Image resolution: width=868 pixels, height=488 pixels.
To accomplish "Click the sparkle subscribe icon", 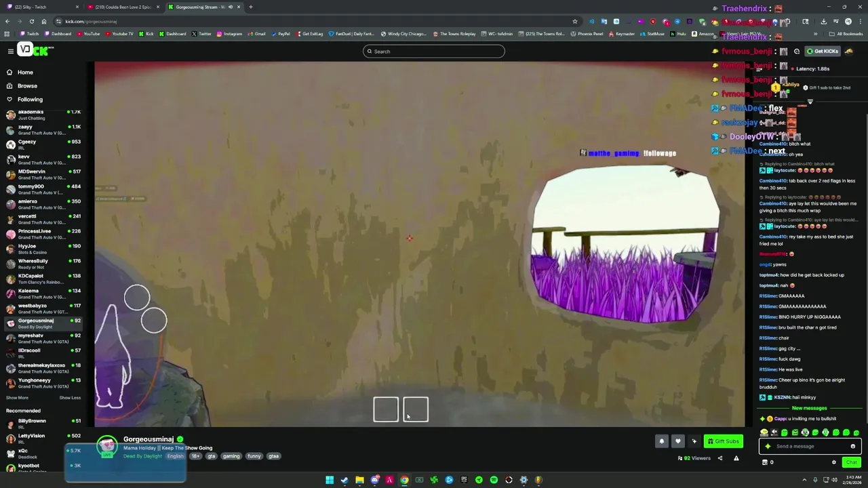I will click(694, 441).
